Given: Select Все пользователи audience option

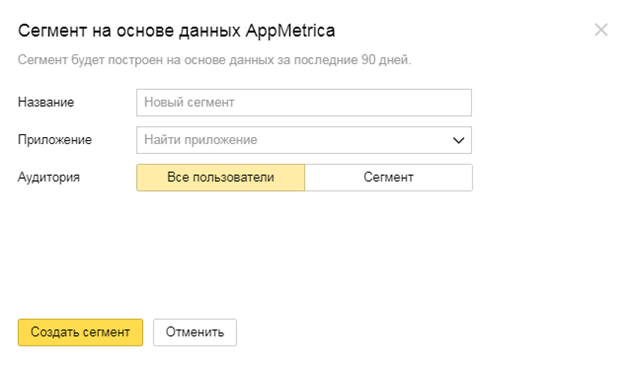Looking at the screenshot, I should [x=221, y=177].
